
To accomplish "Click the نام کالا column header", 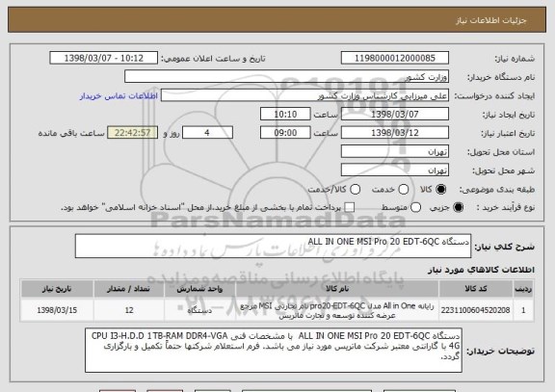I will click(x=337, y=289).
